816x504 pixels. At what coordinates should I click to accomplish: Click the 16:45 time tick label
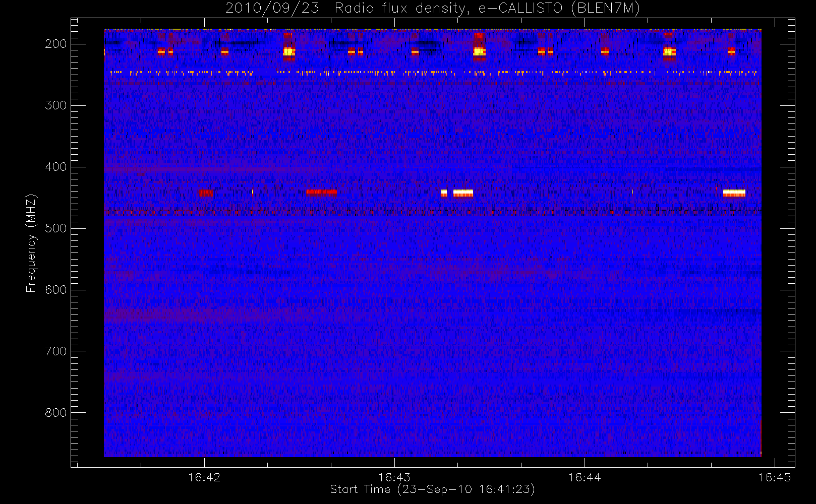(775, 477)
